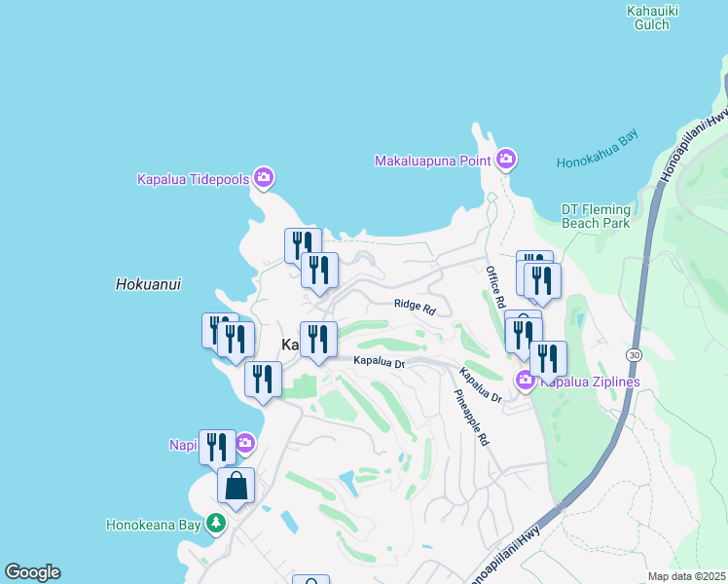Click the Kahauiki Gulch label
728x584 pixels.
coord(652,18)
